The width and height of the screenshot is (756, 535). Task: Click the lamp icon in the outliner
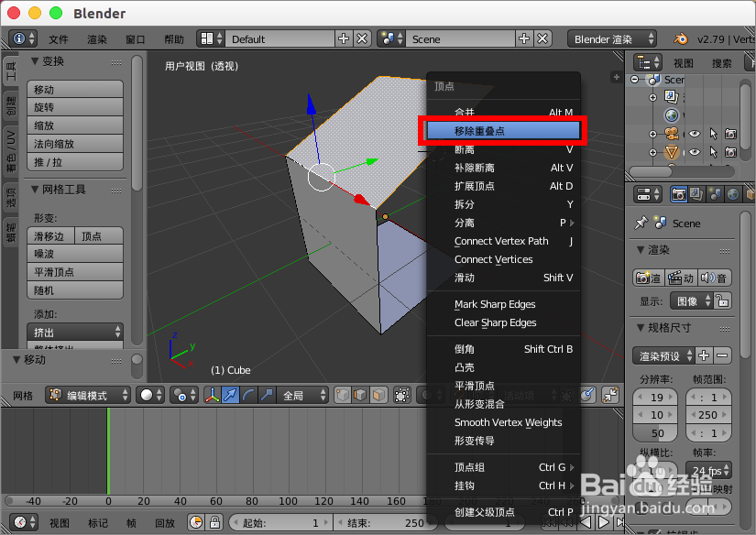pyautogui.click(x=672, y=152)
